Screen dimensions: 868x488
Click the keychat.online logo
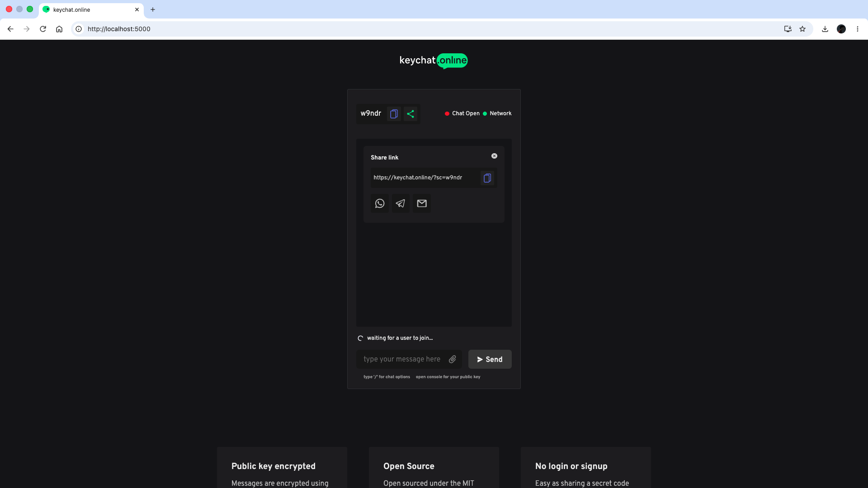(434, 61)
